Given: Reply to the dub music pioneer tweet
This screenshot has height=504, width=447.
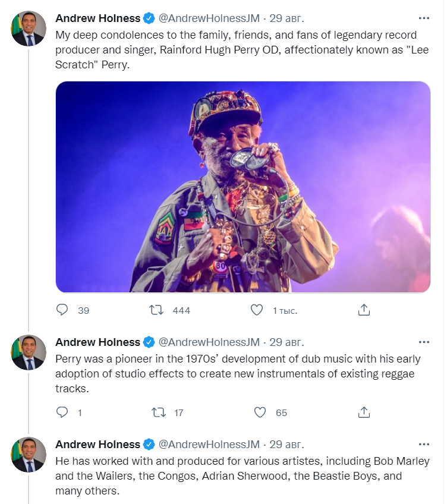Looking at the screenshot, I should point(62,412).
